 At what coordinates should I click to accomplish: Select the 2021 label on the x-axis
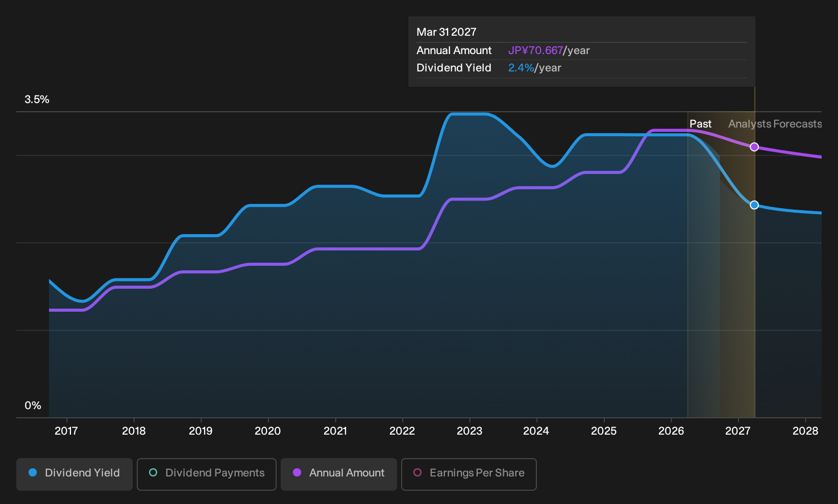[x=335, y=431]
